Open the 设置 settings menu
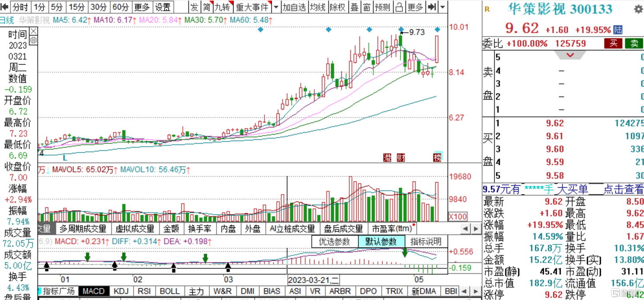The height and width of the screenshot is (300, 644). [x=162, y=7]
